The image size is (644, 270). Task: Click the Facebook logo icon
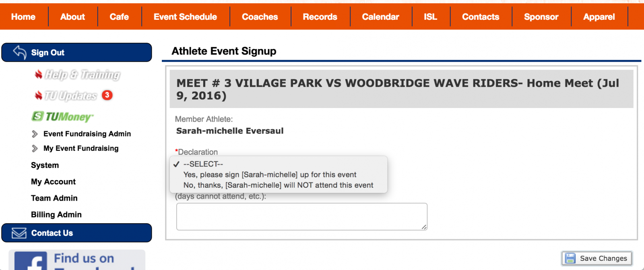tap(31, 262)
